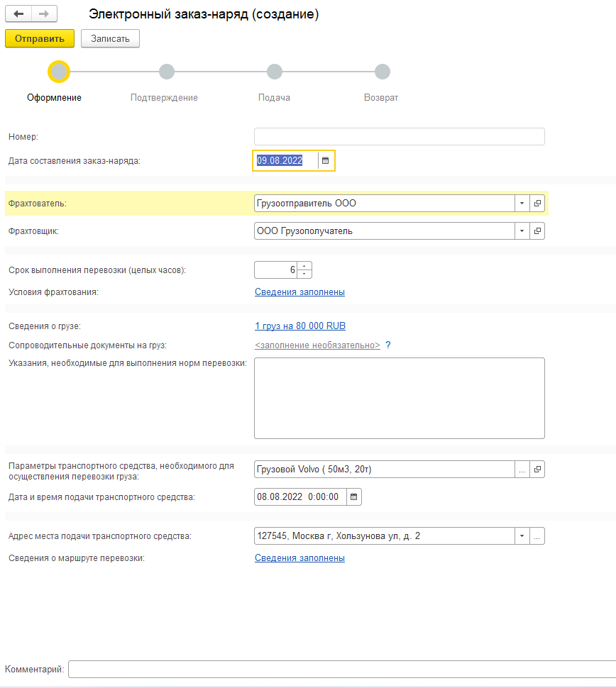Click the vehicle field Грузовой Volvo
Screen dimensions: 616x688
pos(384,469)
